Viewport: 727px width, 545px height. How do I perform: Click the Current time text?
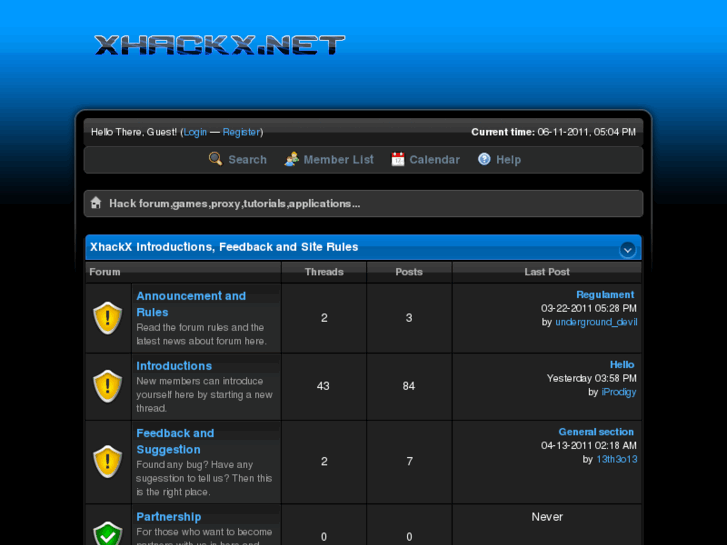[554, 132]
